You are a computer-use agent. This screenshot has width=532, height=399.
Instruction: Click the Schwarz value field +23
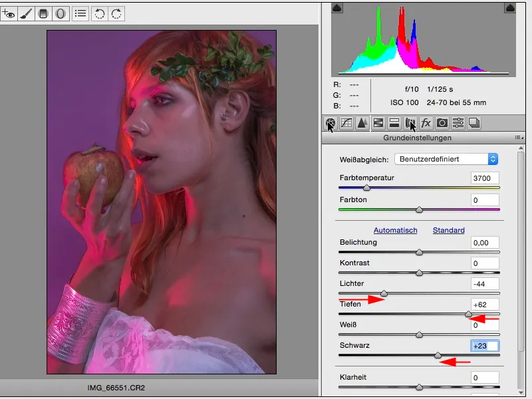click(x=485, y=346)
